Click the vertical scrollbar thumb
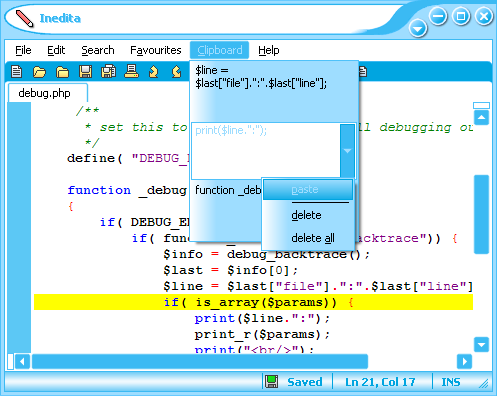This screenshot has height=396, width=497. click(x=481, y=214)
